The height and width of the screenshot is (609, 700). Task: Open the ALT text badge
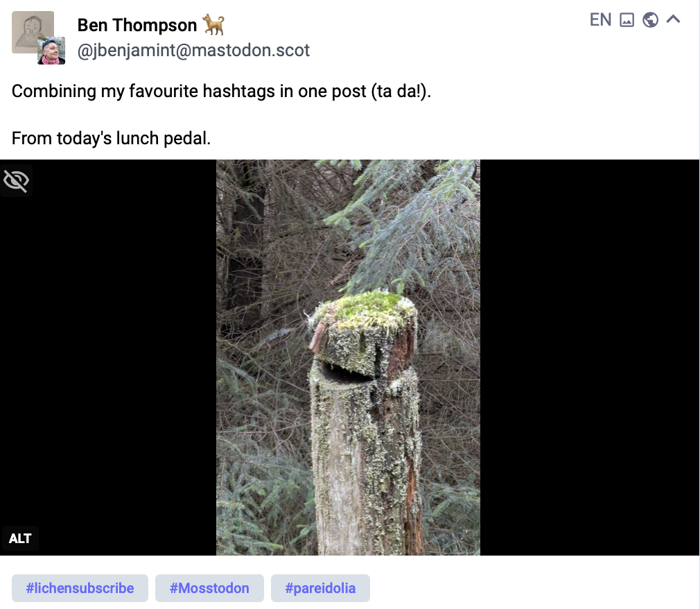[x=20, y=538]
